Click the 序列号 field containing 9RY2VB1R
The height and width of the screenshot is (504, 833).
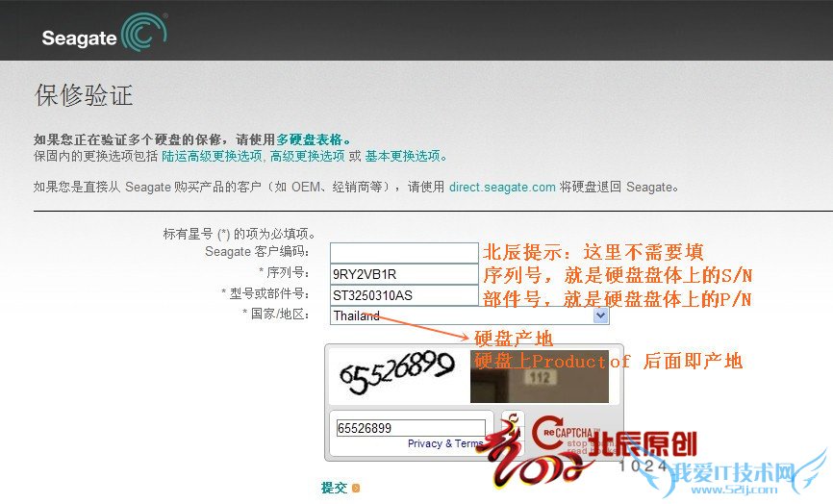(x=404, y=274)
